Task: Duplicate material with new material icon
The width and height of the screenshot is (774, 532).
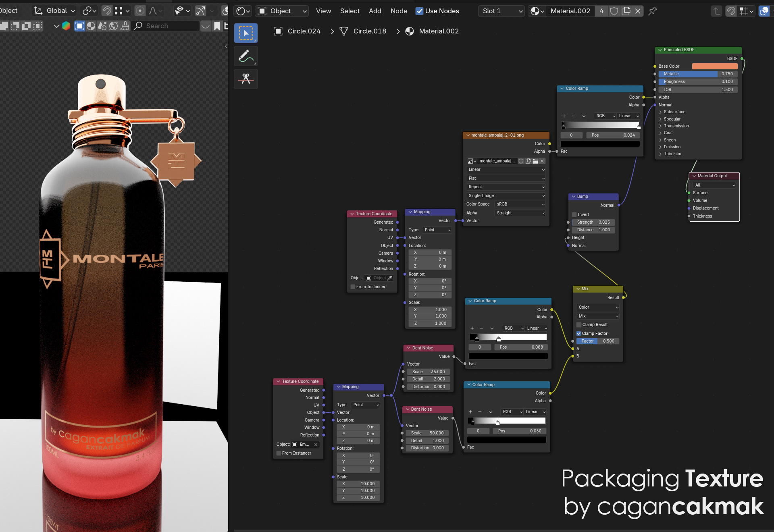Action: click(x=626, y=11)
